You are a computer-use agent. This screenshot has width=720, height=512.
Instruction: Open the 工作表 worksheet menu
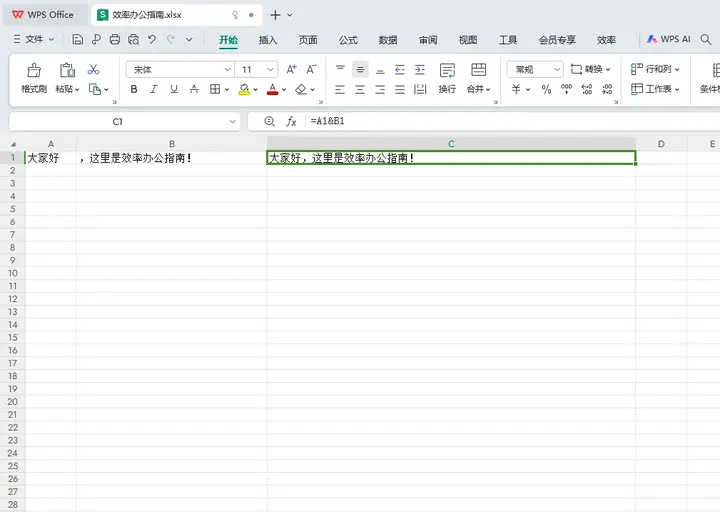point(655,89)
